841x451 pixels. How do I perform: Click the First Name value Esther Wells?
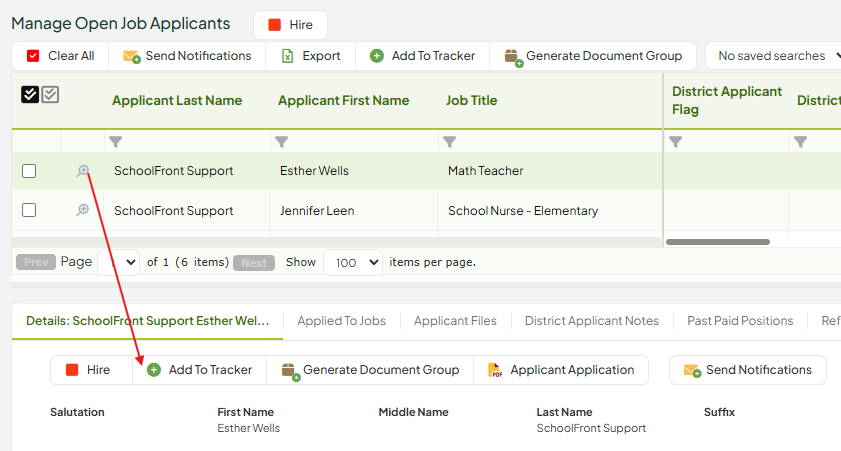[248, 428]
